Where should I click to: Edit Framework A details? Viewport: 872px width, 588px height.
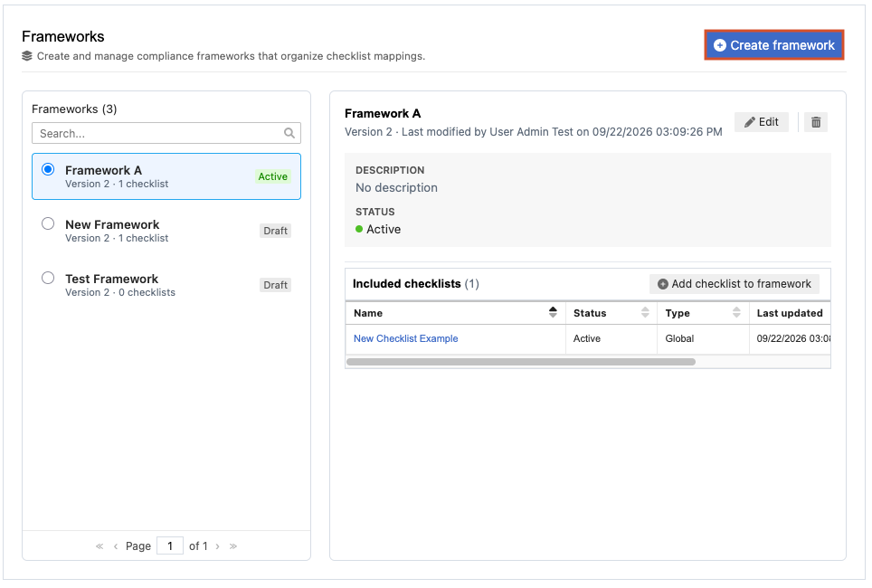(762, 122)
